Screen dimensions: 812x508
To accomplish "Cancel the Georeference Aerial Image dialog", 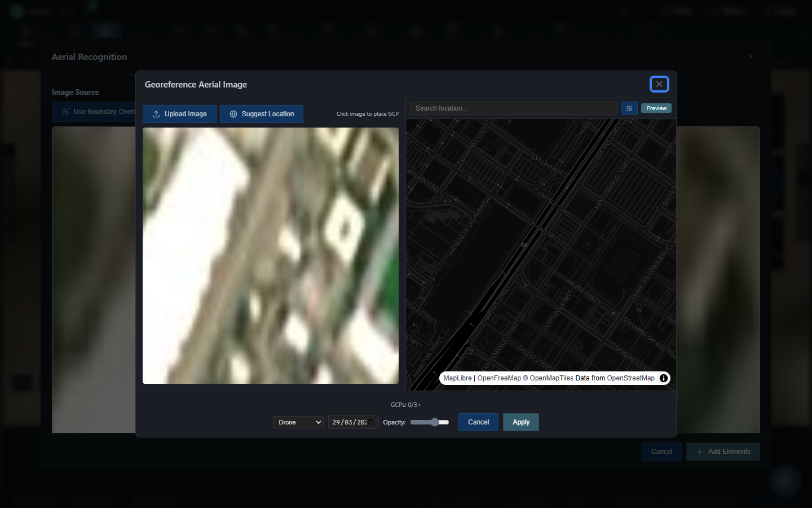I will click(478, 422).
